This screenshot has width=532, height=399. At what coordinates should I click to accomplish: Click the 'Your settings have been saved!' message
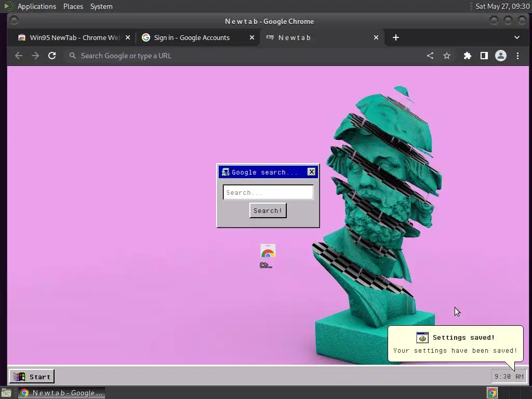click(x=455, y=351)
